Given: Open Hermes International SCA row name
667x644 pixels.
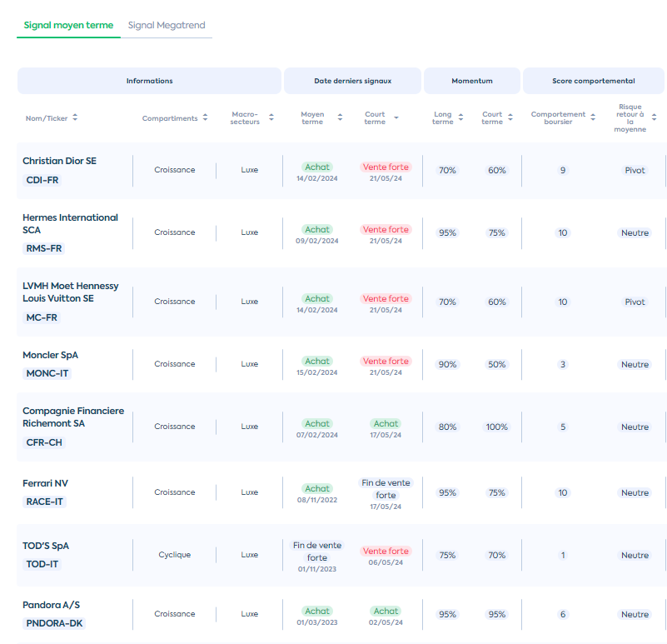Looking at the screenshot, I should point(70,224).
